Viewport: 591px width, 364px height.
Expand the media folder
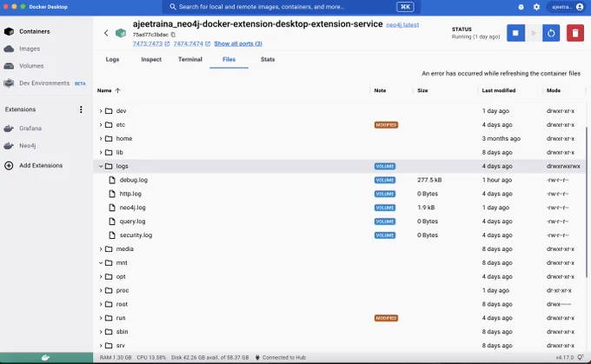pos(101,248)
